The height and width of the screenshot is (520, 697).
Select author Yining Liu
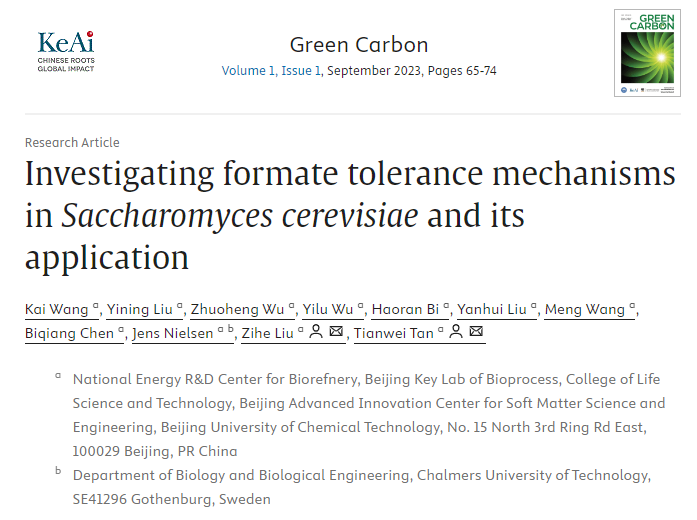pyautogui.click(x=140, y=309)
